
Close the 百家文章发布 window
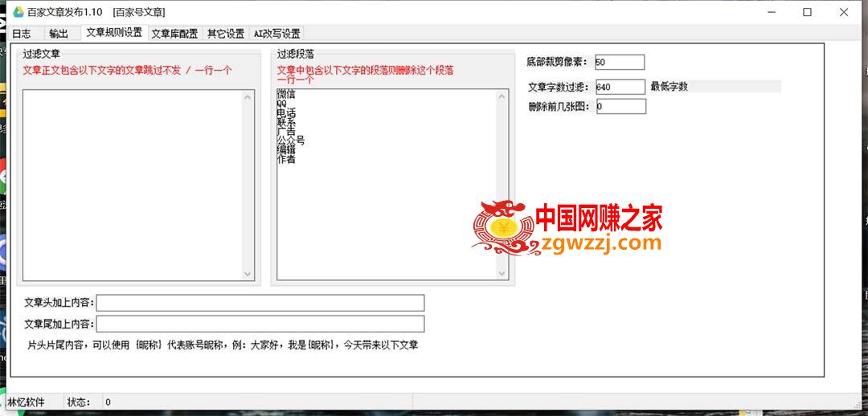tap(844, 12)
